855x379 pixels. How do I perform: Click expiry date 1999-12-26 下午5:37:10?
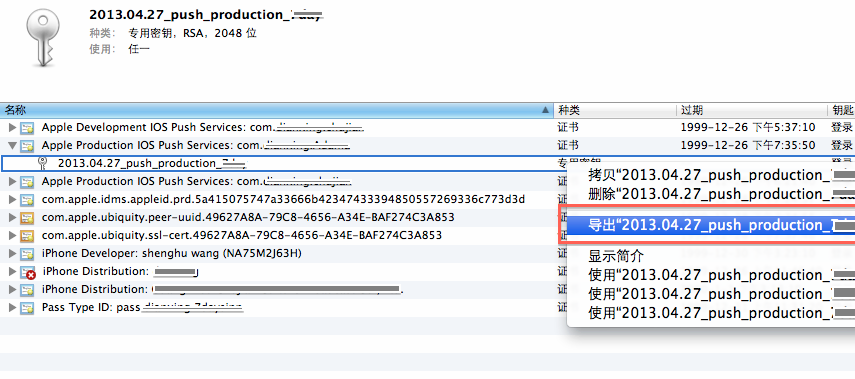coord(748,128)
